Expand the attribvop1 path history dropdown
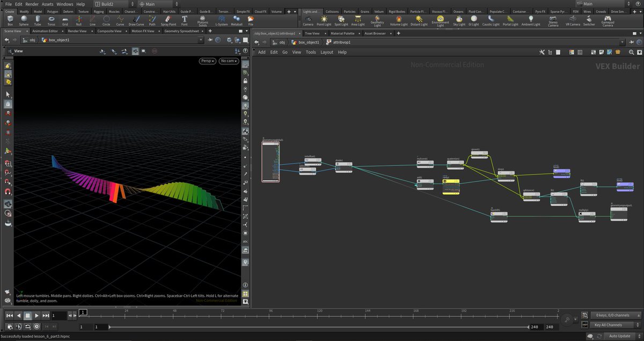Screen dimensions: 644x341 coord(622,42)
